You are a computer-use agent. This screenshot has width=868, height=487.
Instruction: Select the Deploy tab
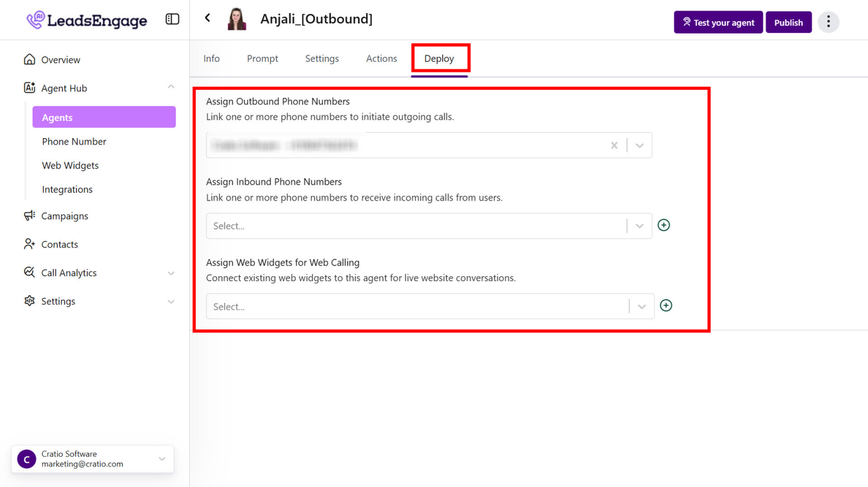[439, 58]
